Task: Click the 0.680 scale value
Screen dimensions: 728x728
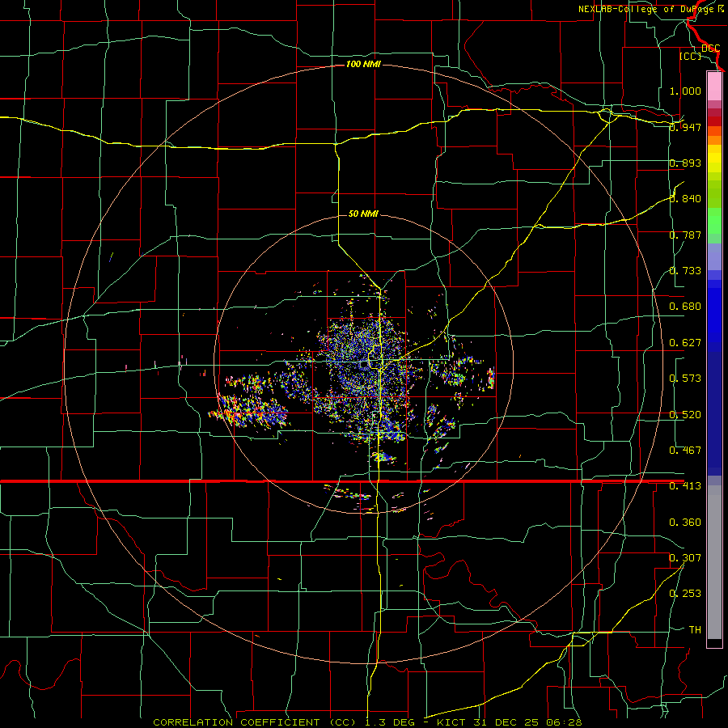Action: pos(685,307)
